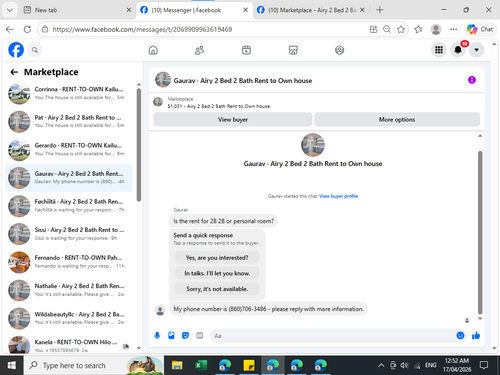Open the Facebook search magnifier
The image size is (500, 375).
[x=35, y=50]
